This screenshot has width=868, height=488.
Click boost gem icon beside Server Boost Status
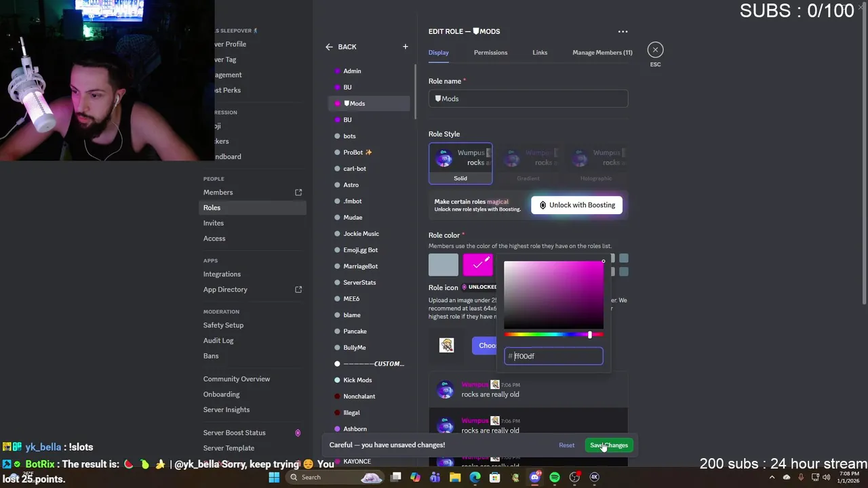(298, 432)
